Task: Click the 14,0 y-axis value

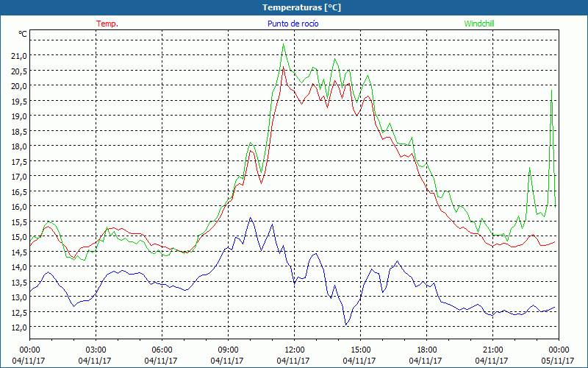Action: (20, 266)
